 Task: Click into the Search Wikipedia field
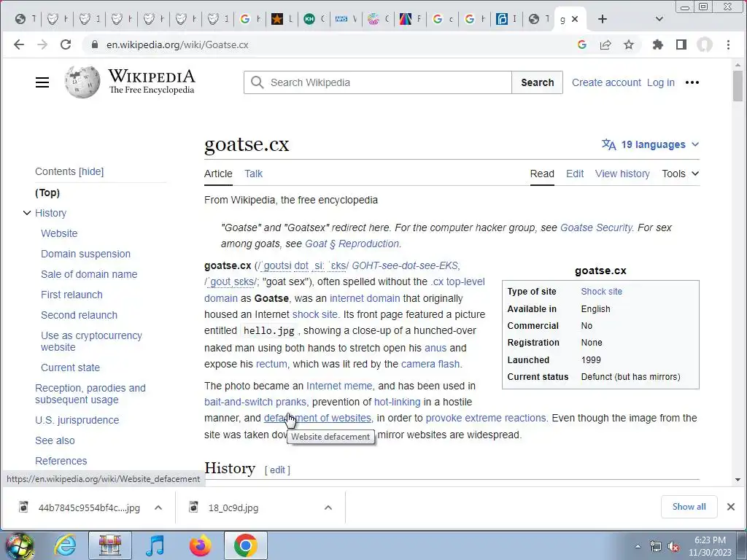377,82
